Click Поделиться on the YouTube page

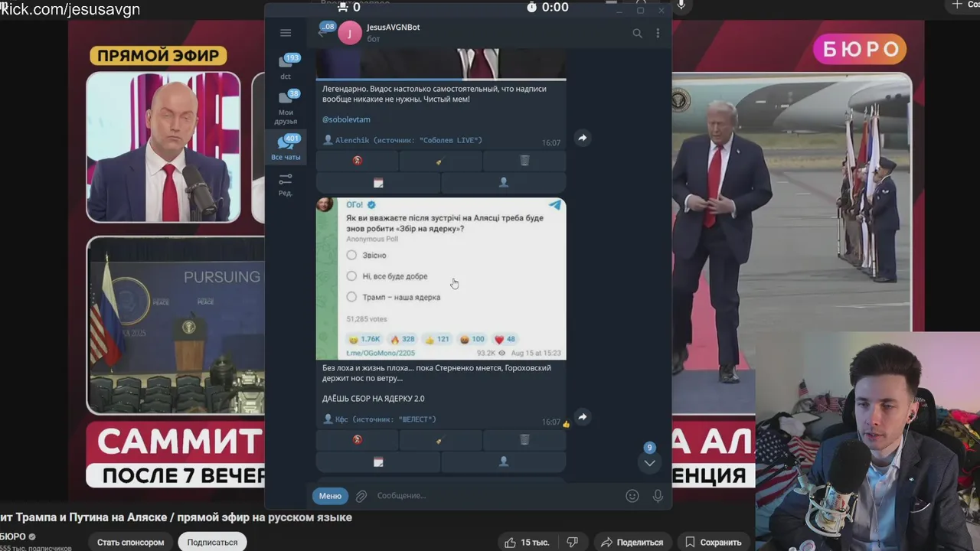click(632, 542)
